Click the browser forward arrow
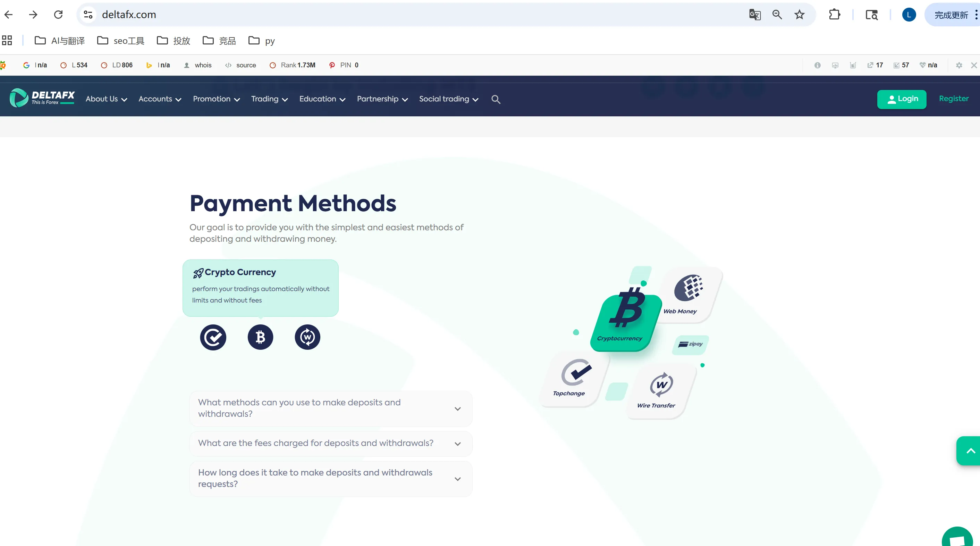The height and width of the screenshot is (546, 980). pyautogui.click(x=33, y=15)
